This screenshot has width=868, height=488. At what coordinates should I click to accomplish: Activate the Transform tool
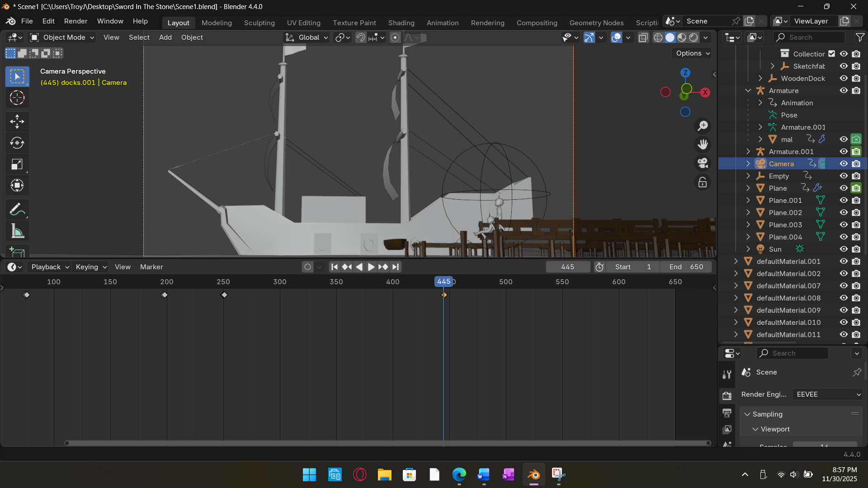coord(17,186)
